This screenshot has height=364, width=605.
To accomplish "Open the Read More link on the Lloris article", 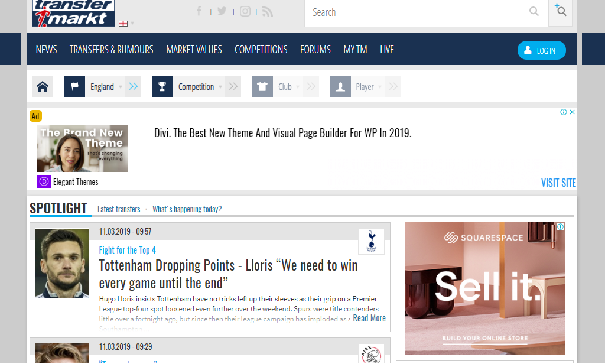I will (369, 318).
